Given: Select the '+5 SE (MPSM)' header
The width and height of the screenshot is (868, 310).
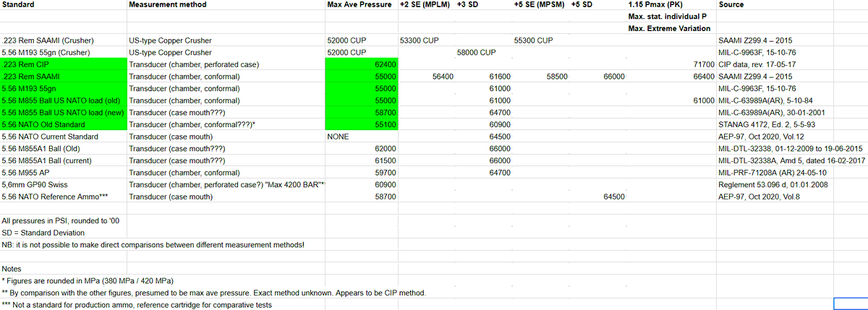Looking at the screenshot, I should pyautogui.click(x=540, y=4).
